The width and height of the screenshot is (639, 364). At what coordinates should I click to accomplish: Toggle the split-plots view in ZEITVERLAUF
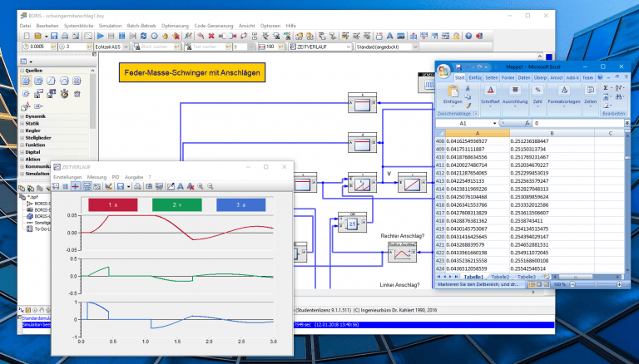(x=87, y=186)
